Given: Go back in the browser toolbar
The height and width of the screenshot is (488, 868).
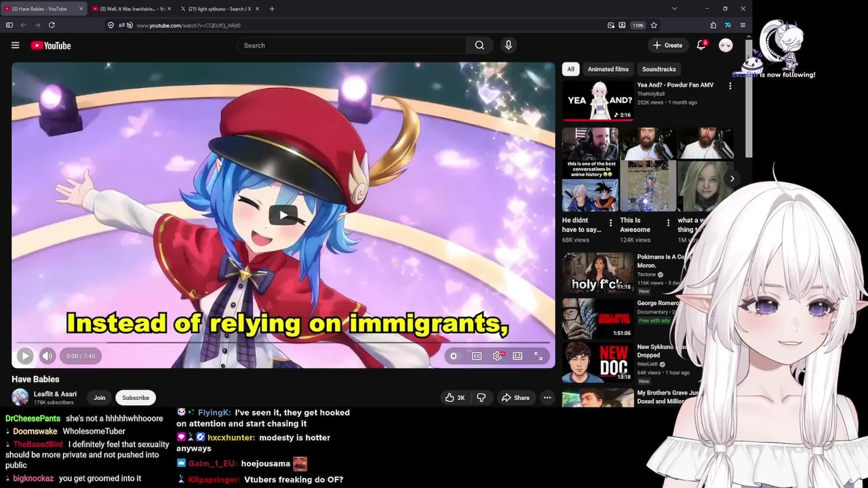Looking at the screenshot, I should 23,25.
